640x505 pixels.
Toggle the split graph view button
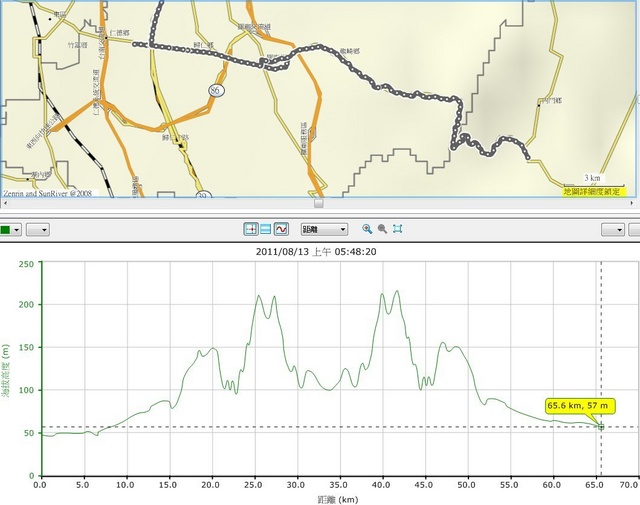(x=266, y=229)
